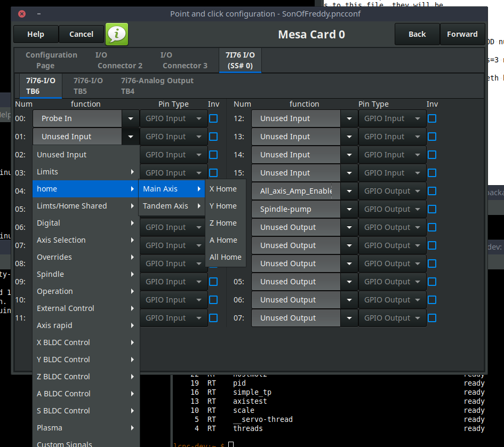The width and height of the screenshot is (504, 447).
Task: Switch to the 7i76-I/O TB5 sub-tab
Action: (x=88, y=86)
